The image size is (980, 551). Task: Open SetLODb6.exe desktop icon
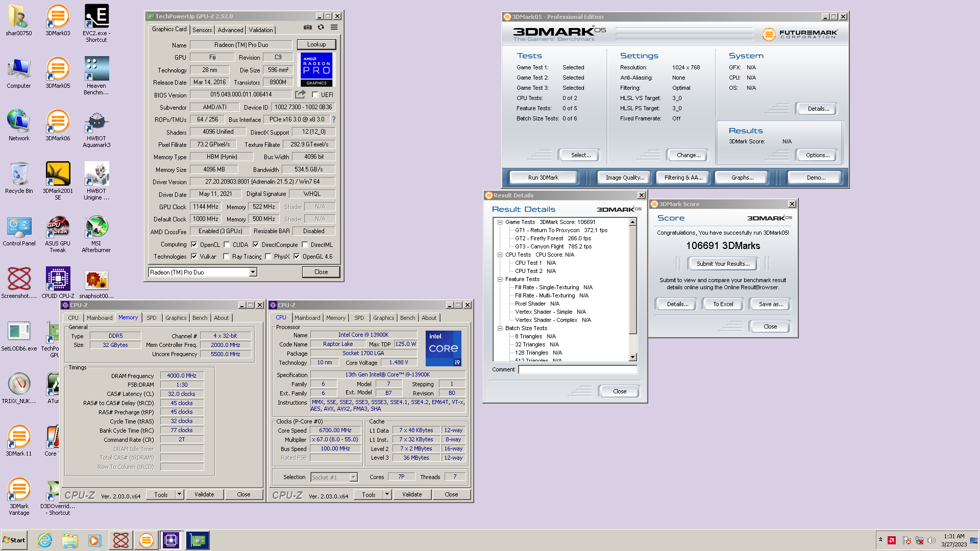pyautogui.click(x=19, y=336)
